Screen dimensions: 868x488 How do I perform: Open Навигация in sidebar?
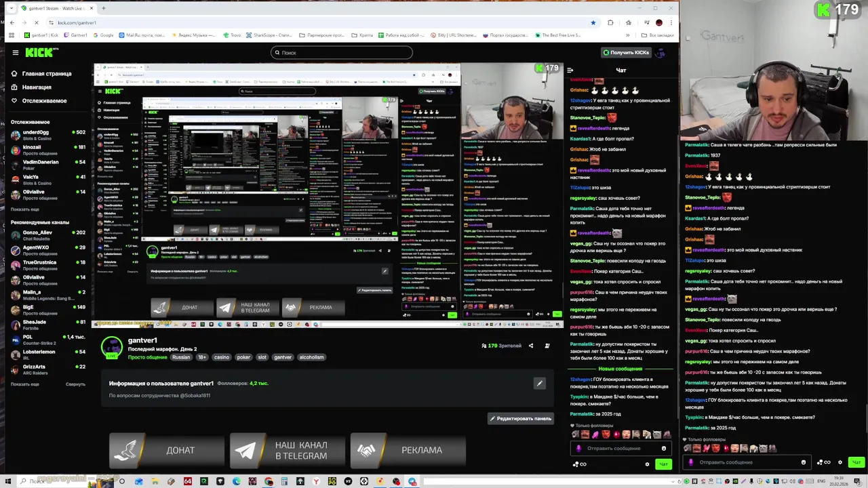[x=31, y=87]
